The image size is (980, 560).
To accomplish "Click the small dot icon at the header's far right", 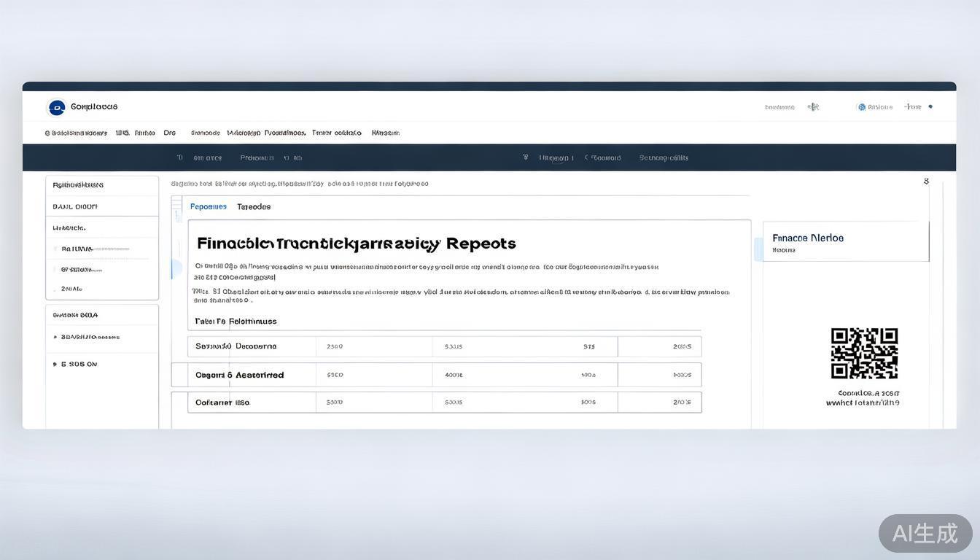I will point(930,107).
